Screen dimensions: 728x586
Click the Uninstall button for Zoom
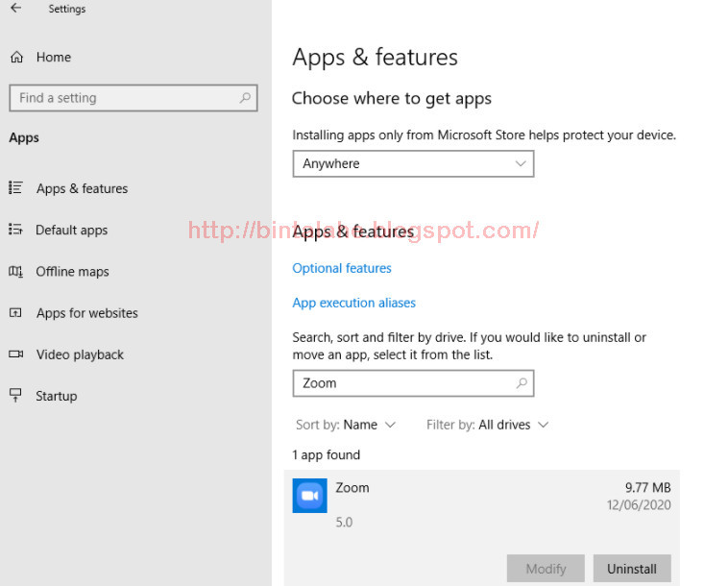[632, 569]
